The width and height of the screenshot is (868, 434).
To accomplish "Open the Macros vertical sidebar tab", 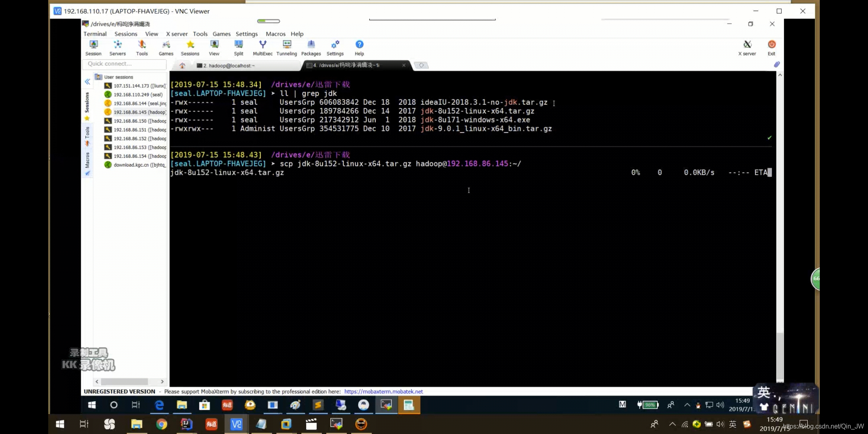I will [87, 164].
